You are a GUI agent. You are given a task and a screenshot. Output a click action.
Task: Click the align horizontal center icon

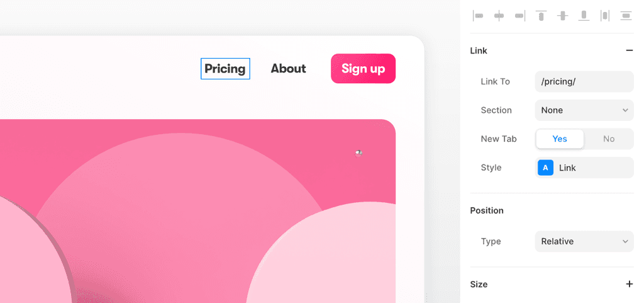499,16
